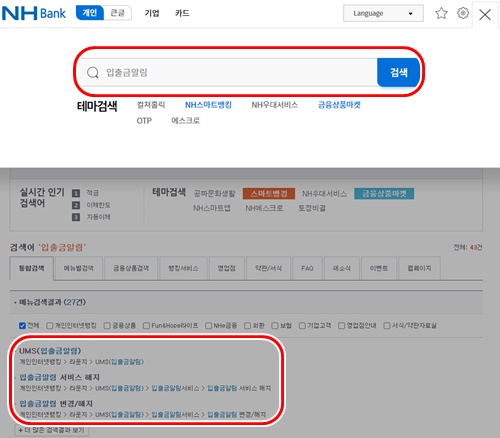Screen dimensions: 500x438
Task: Select the 개인 mode toggle
Action: click(x=90, y=13)
